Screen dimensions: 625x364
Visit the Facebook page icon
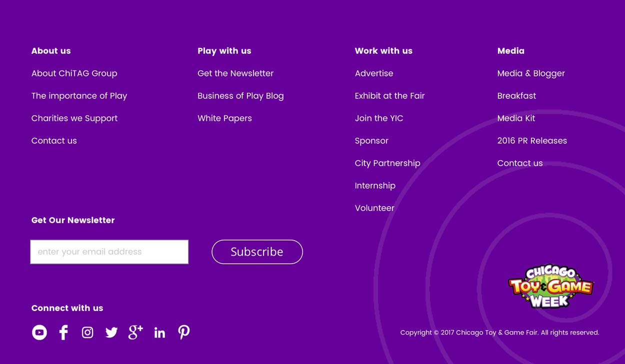pyautogui.click(x=63, y=333)
